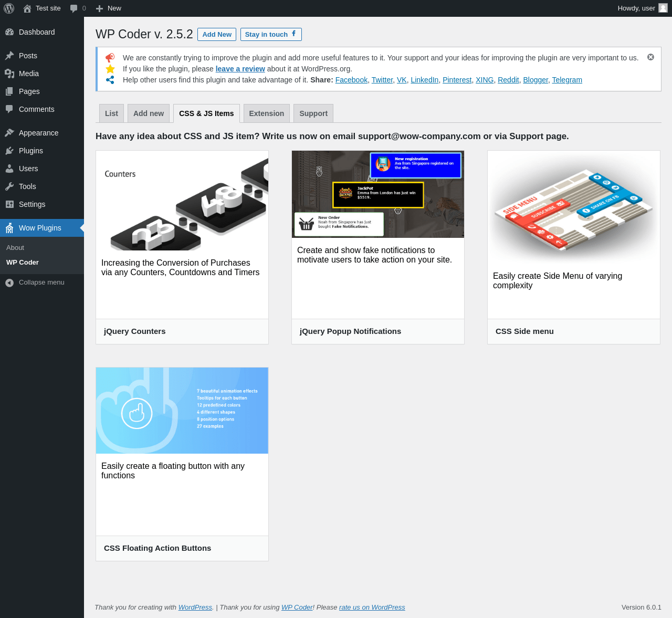672x618 pixels.
Task: Open the Howdy, user account menu
Action: coord(643,8)
